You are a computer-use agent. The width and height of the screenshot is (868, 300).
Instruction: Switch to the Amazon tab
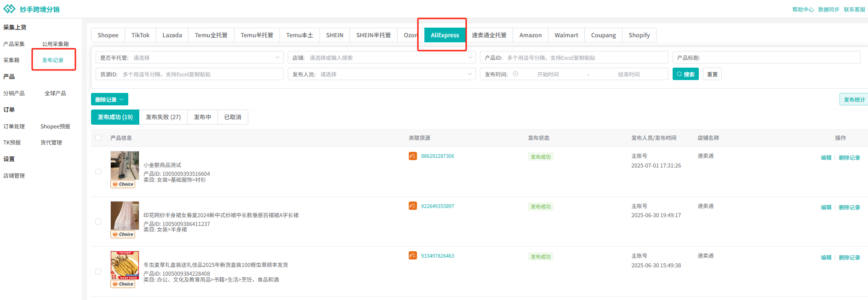click(x=531, y=35)
